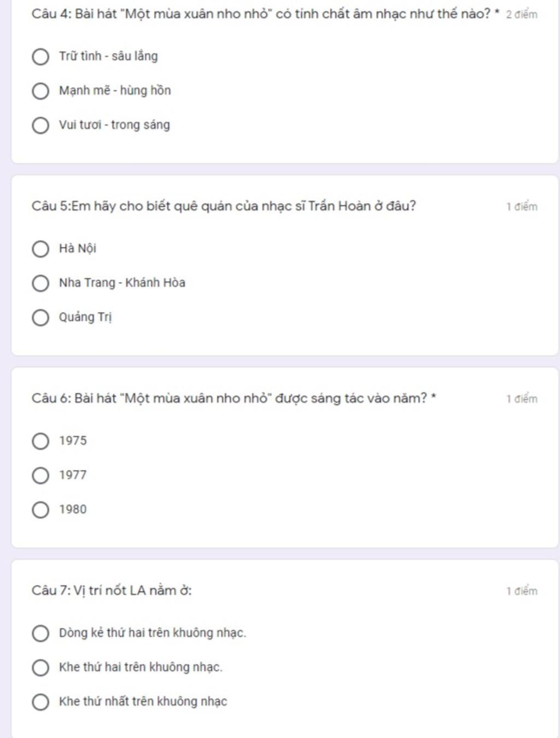Click the Câu 4 question title text

261,14
